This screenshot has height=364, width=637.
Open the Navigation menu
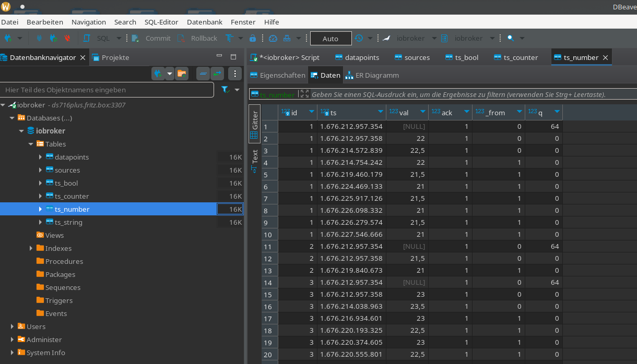(x=89, y=22)
